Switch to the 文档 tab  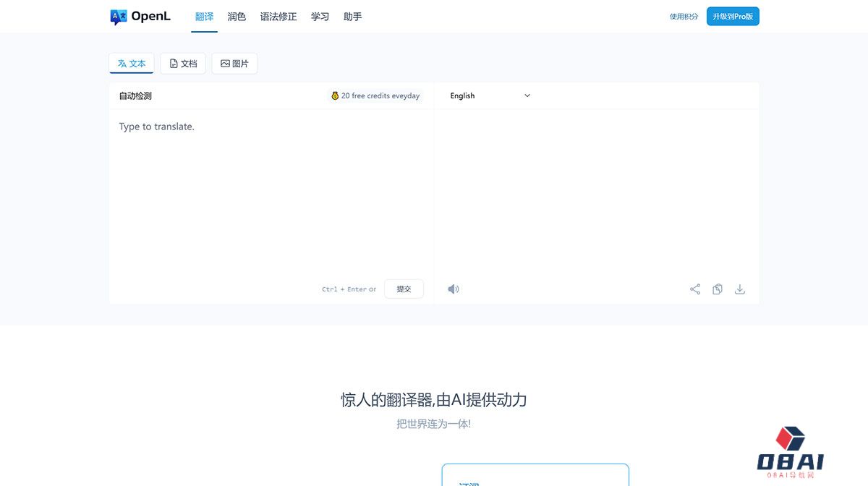click(183, 64)
